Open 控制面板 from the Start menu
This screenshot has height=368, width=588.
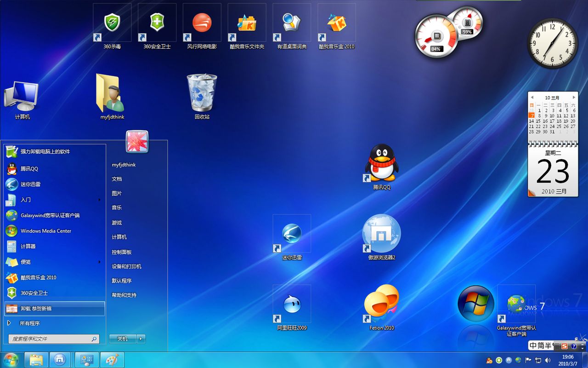pyautogui.click(x=122, y=252)
